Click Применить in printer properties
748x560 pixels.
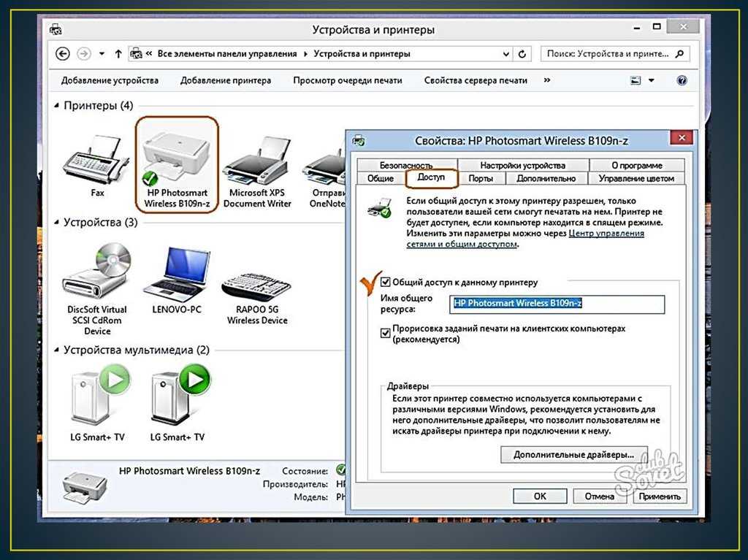(x=660, y=496)
